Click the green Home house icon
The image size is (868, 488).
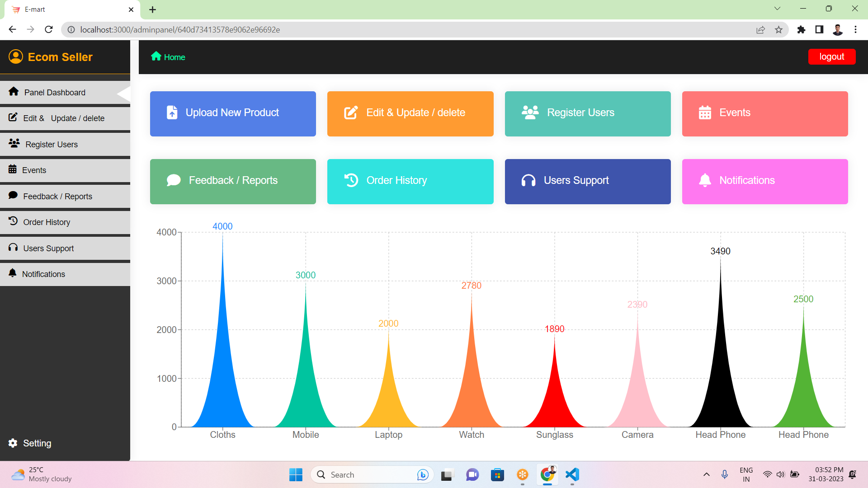point(156,56)
